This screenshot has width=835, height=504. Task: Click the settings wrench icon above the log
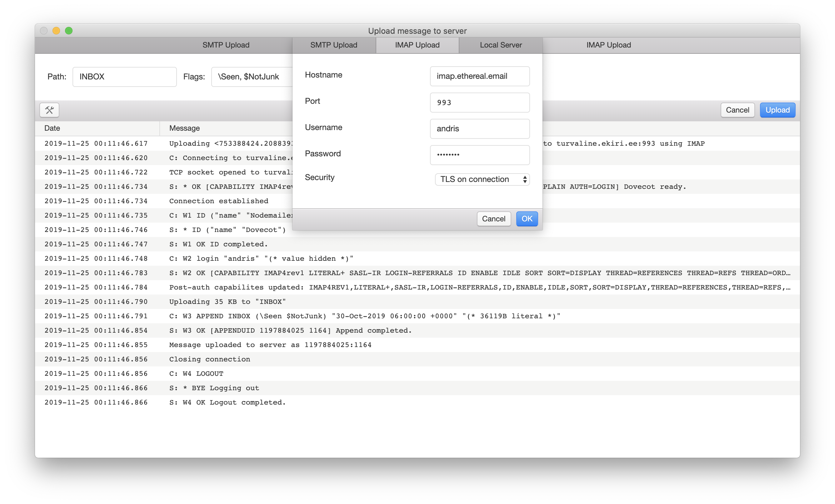click(x=49, y=110)
